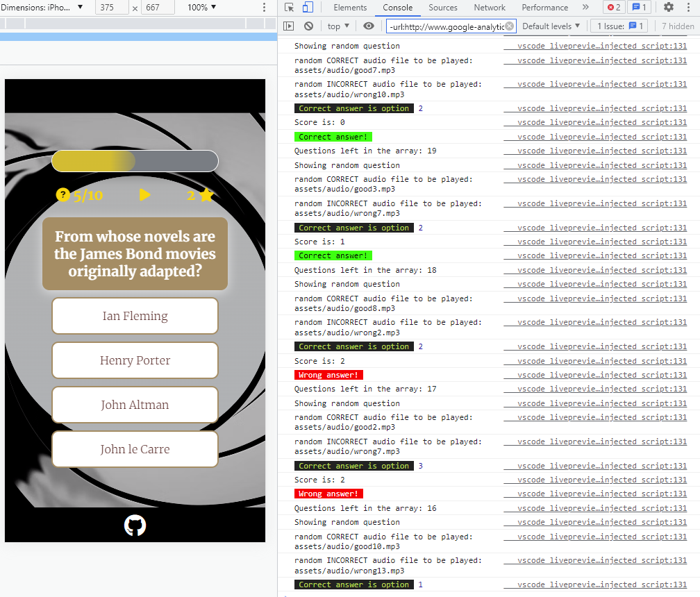
Task: Activate the inspect element picker icon
Action: (x=290, y=8)
